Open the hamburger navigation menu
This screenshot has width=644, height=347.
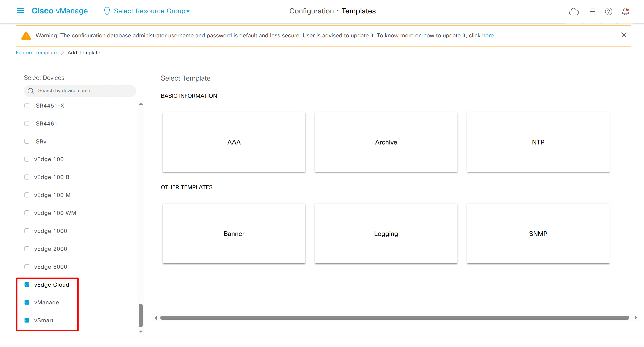point(20,11)
